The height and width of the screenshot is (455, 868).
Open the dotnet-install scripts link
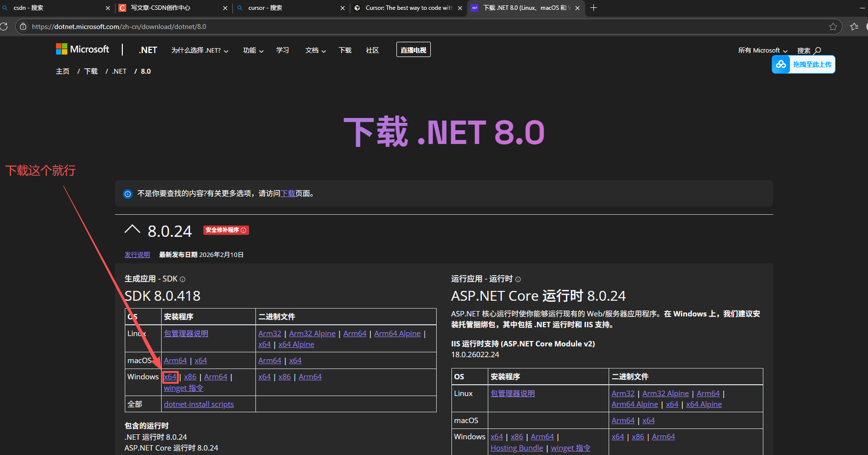[x=199, y=404]
